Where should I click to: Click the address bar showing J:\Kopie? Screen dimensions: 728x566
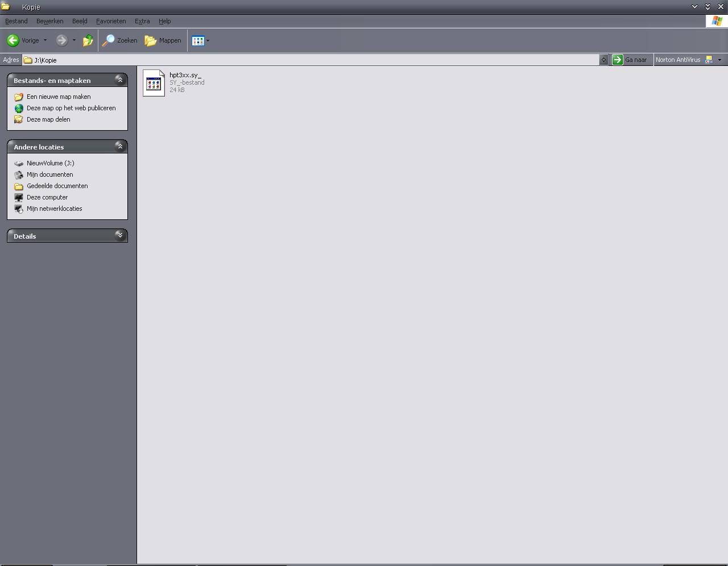coord(311,60)
